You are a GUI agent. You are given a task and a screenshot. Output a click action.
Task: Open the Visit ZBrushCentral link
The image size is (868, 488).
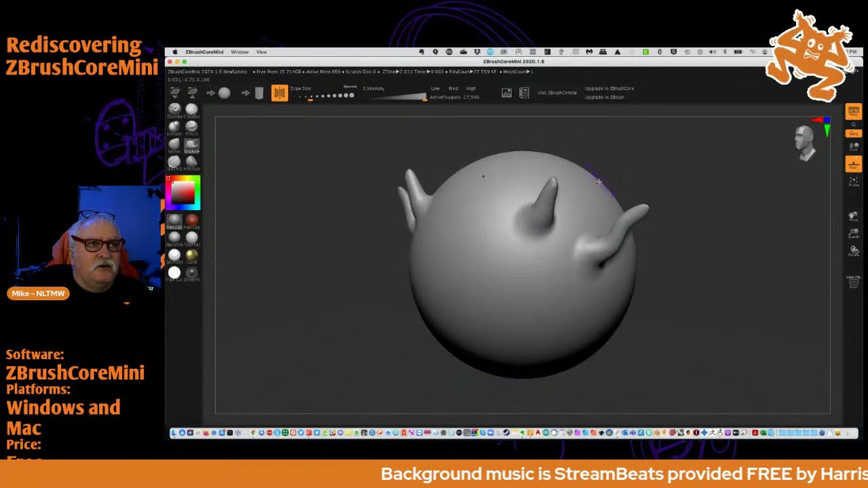pyautogui.click(x=557, y=93)
